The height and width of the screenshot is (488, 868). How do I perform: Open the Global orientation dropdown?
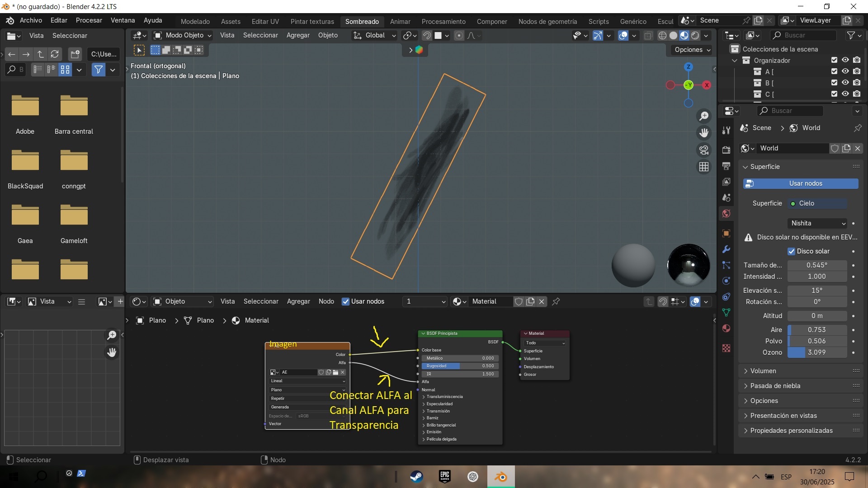coord(374,35)
